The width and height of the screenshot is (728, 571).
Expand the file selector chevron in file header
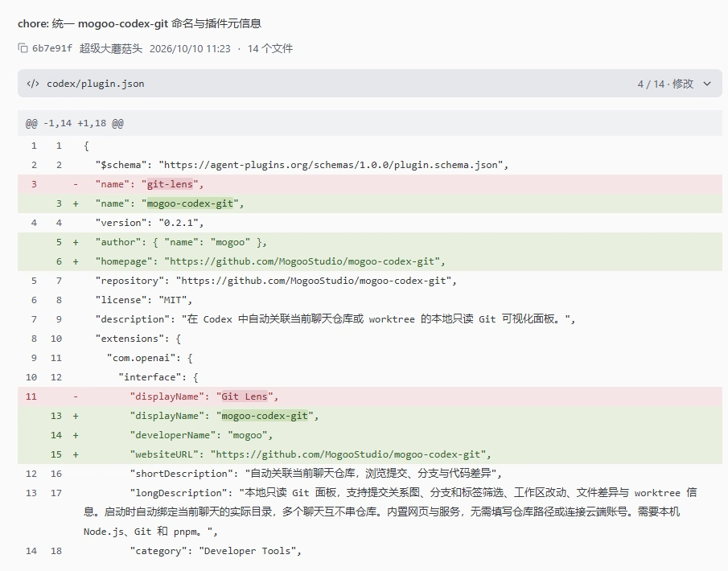tap(707, 84)
